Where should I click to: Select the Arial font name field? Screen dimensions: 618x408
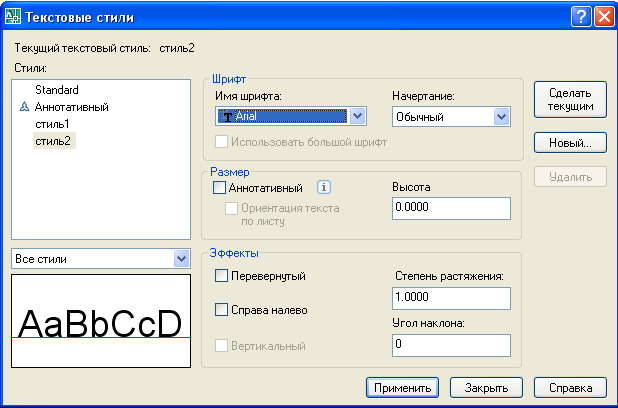290,116
